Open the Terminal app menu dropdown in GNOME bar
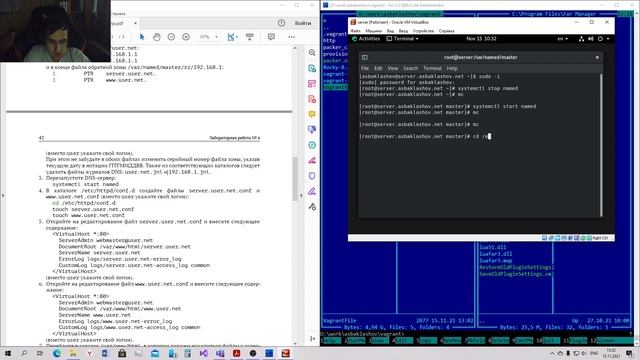 [x=402, y=39]
